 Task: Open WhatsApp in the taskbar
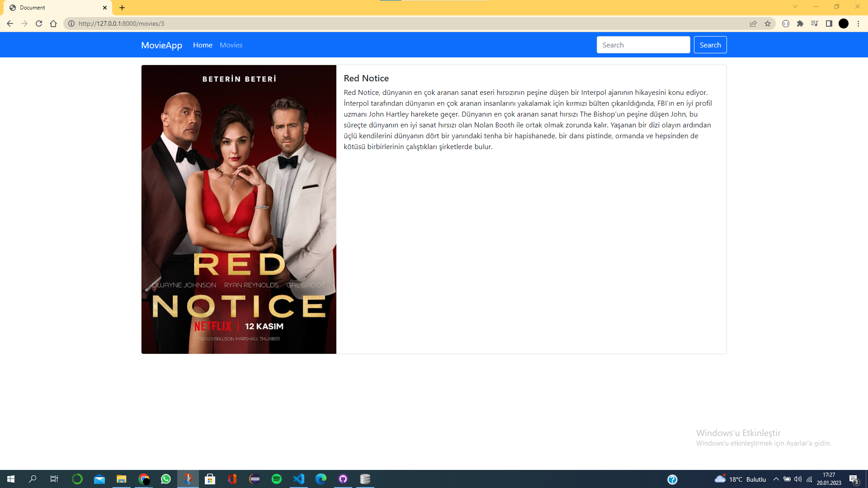click(166, 479)
